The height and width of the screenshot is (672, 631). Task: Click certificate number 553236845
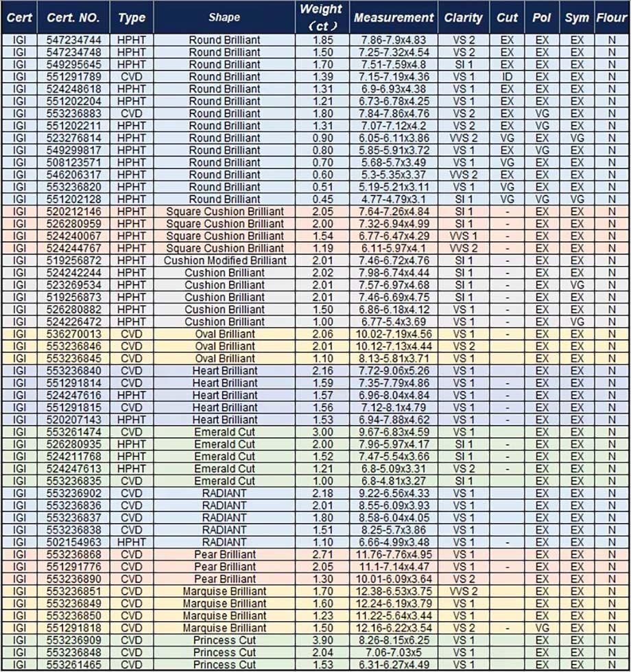(74, 359)
